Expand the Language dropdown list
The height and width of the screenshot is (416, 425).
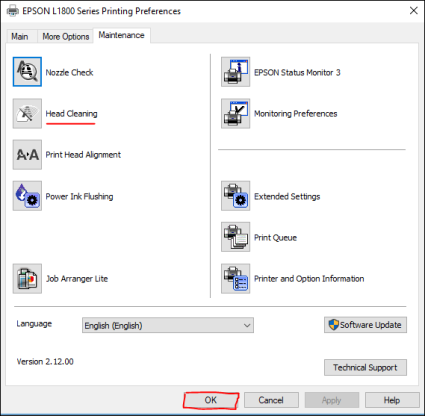tap(168, 325)
